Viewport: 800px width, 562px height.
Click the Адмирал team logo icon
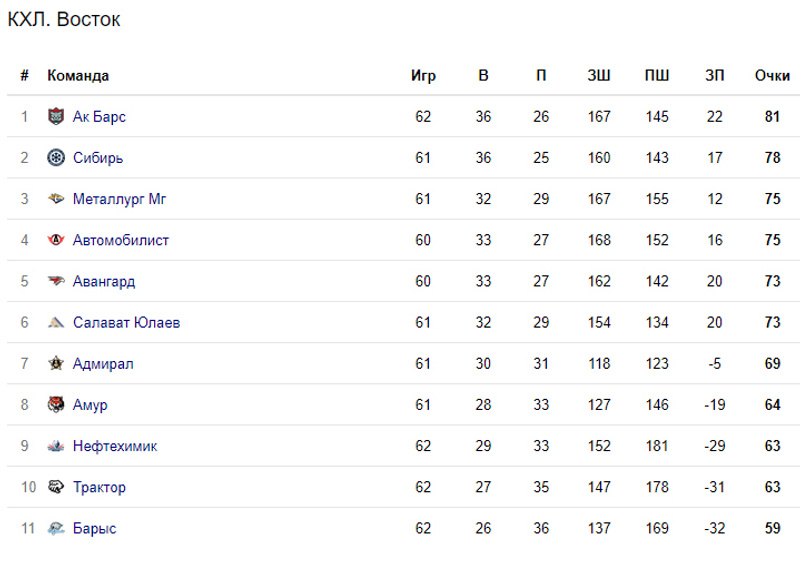point(56,364)
